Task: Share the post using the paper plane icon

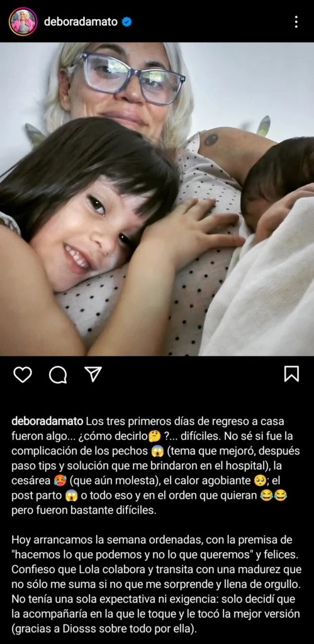Action: [93, 374]
